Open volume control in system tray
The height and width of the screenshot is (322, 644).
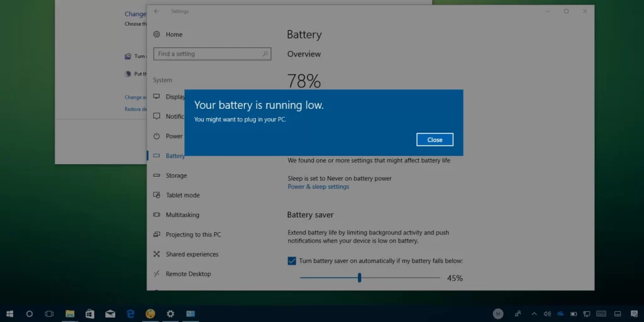point(547,314)
